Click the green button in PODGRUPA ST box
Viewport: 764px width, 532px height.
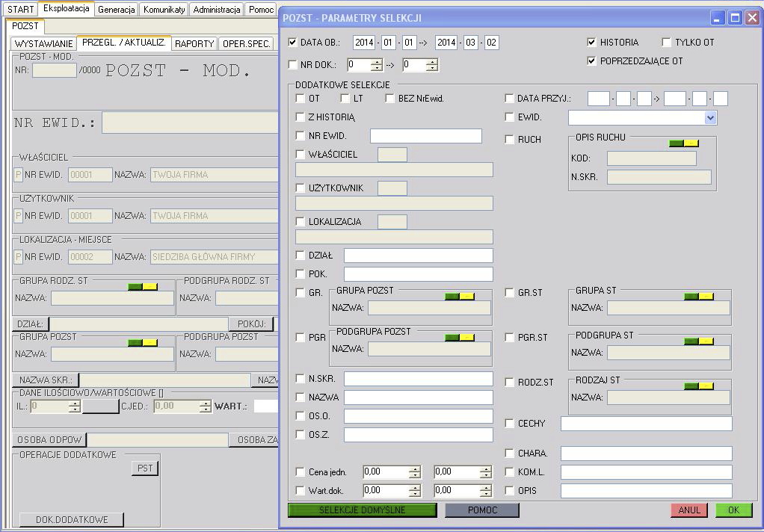[x=691, y=341]
